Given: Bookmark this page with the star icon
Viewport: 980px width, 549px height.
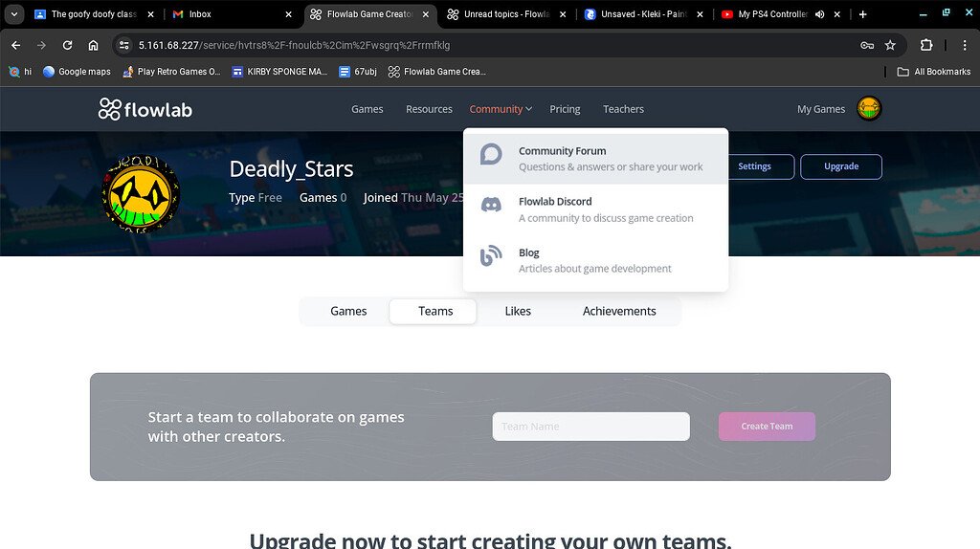Looking at the screenshot, I should pos(891,45).
